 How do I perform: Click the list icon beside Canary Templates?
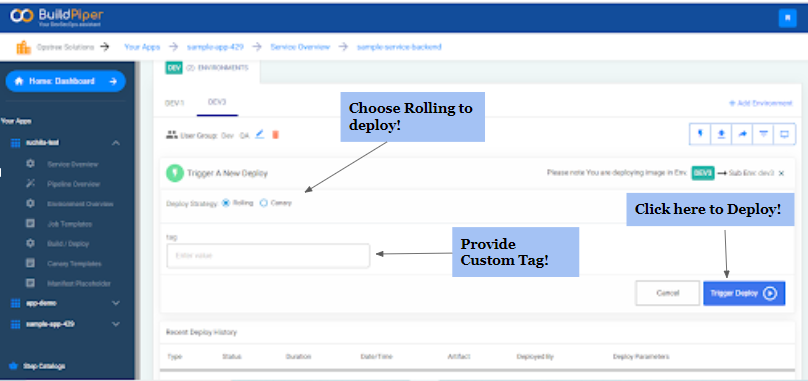pyautogui.click(x=30, y=263)
